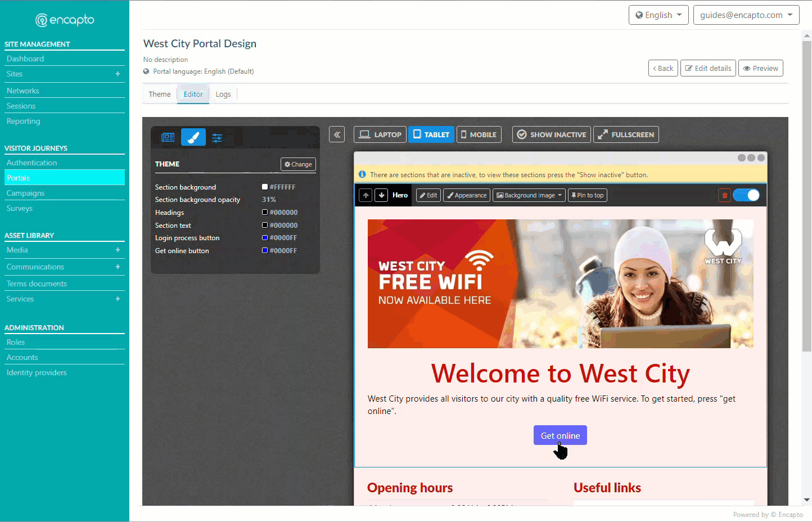This screenshot has height=522, width=812.
Task: Delete the Hero section with trash icon
Action: coord(725,195)
